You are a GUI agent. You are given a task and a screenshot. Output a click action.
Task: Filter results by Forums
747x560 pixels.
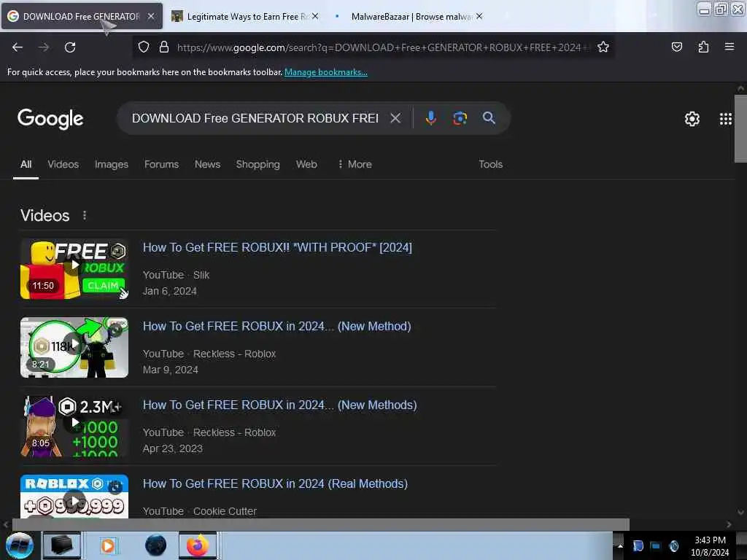pyautogui.click(x=161, y=164)
